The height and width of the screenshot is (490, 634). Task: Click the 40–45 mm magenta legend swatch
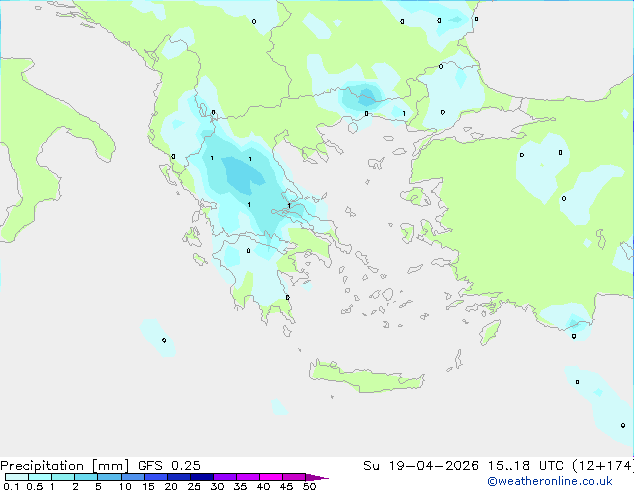(x=271, y=477)
